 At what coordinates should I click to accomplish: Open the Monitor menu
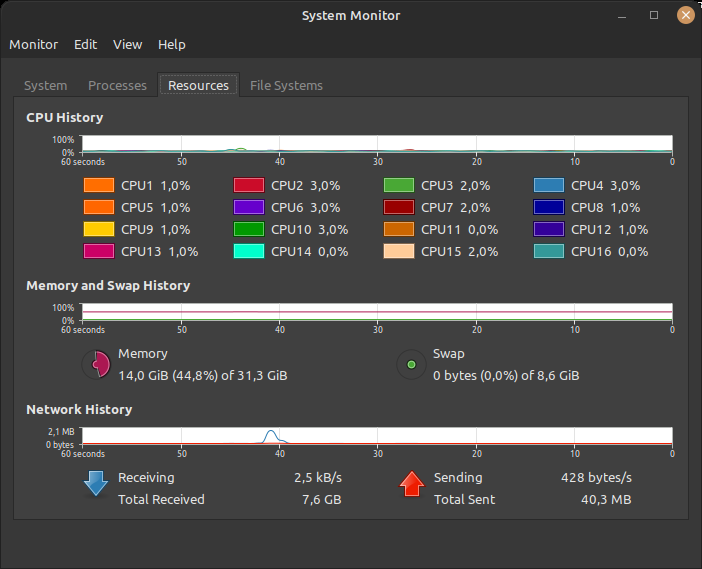(34, 45)
